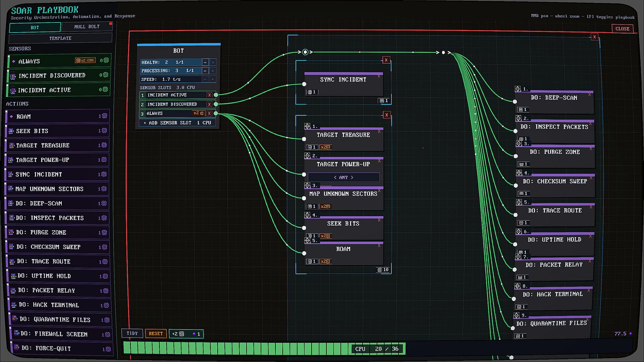This screenshot has width=644, height=362.
Task: Click the DO: FORCE-QUIT action icon
Action: coord(16,348)
